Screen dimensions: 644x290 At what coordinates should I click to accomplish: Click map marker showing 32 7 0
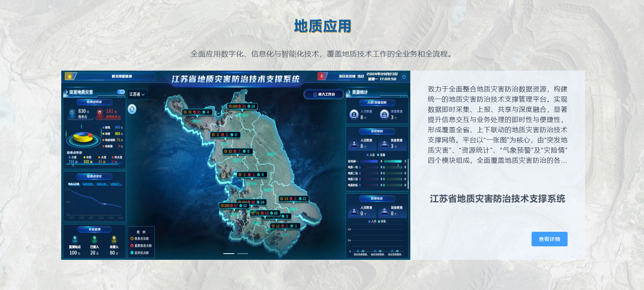tap(237, 151)
